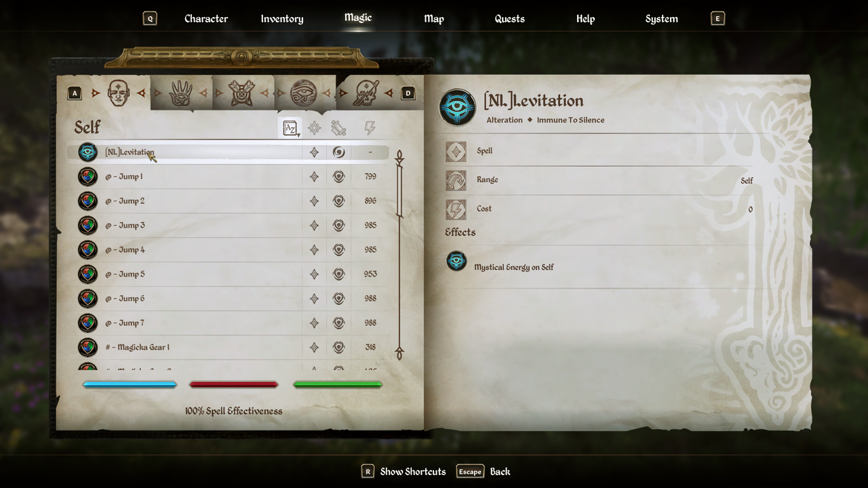This screenshot has height=488, width=868.
Task: Select the Self spells face icon tab
Action: coord(118,93)
